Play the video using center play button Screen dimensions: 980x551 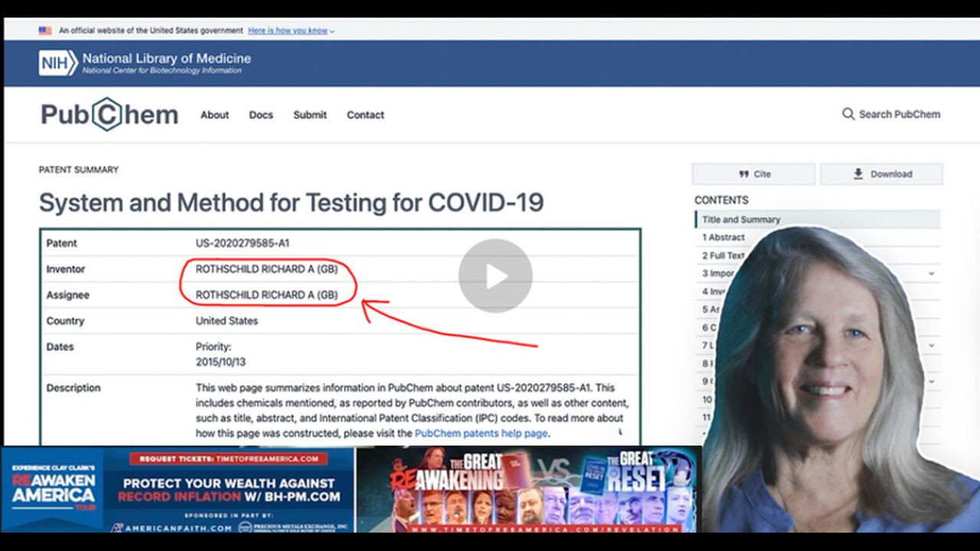495,275
